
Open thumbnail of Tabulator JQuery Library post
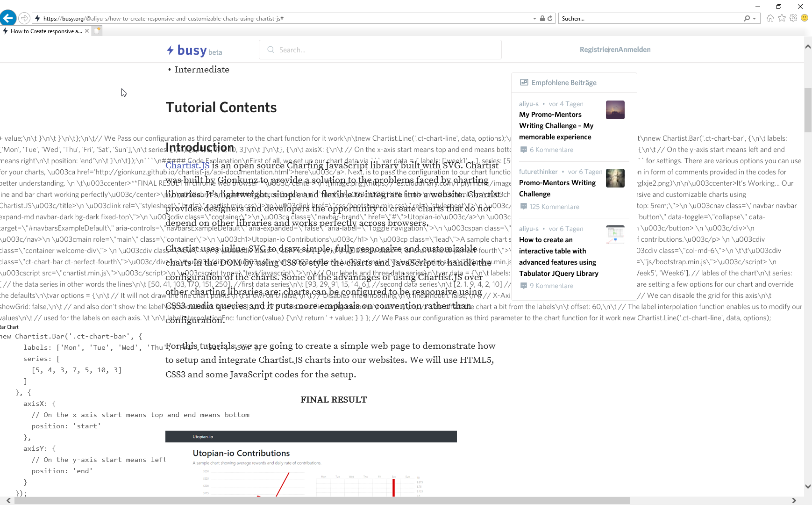coord(615,235)
